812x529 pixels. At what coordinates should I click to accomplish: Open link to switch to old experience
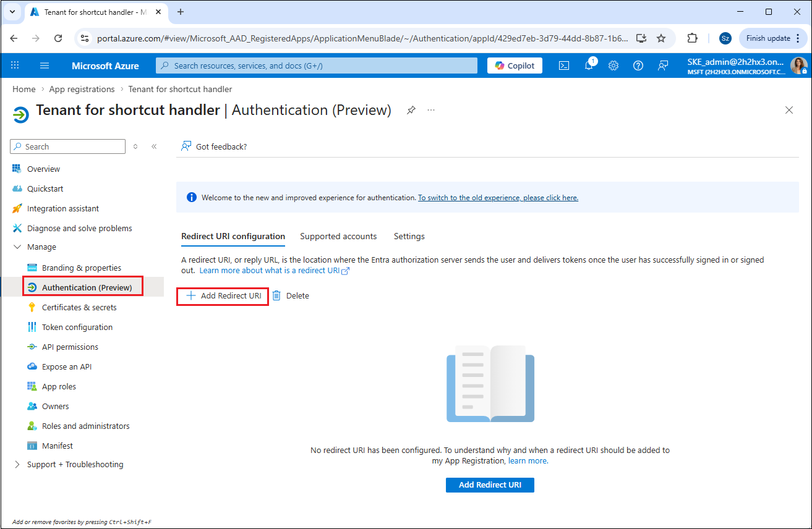coord(498,198)
